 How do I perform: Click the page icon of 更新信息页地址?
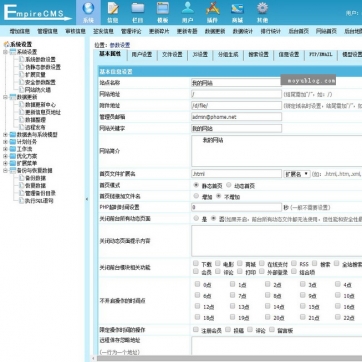coord(22,112)
